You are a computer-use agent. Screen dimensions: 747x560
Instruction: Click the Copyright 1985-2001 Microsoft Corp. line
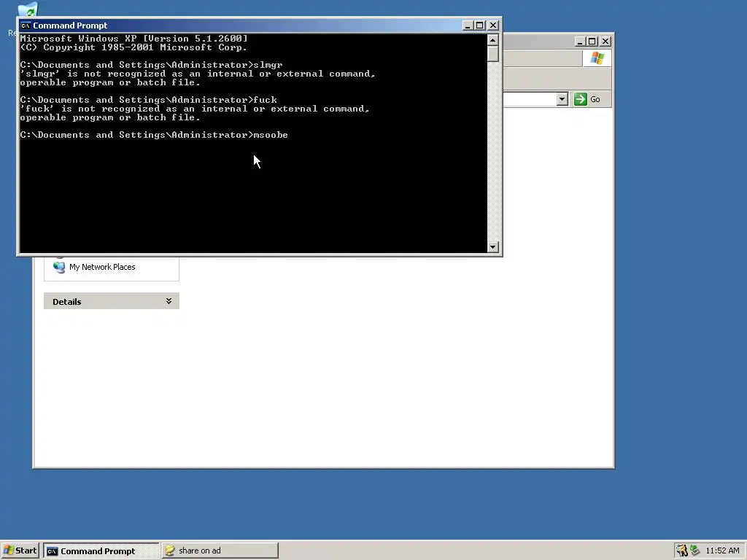(134, 47)
